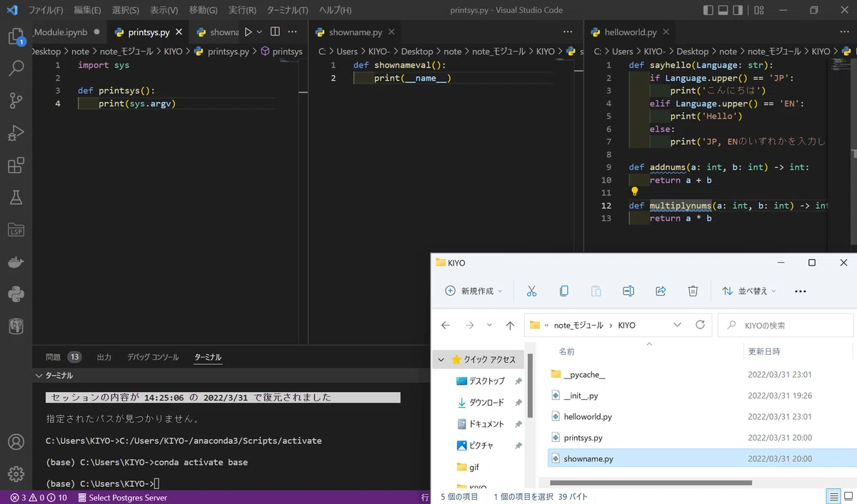Switch to 出力 panel tab
The height and width of the screenshot is (504, 857).
(x=104, y=357)
